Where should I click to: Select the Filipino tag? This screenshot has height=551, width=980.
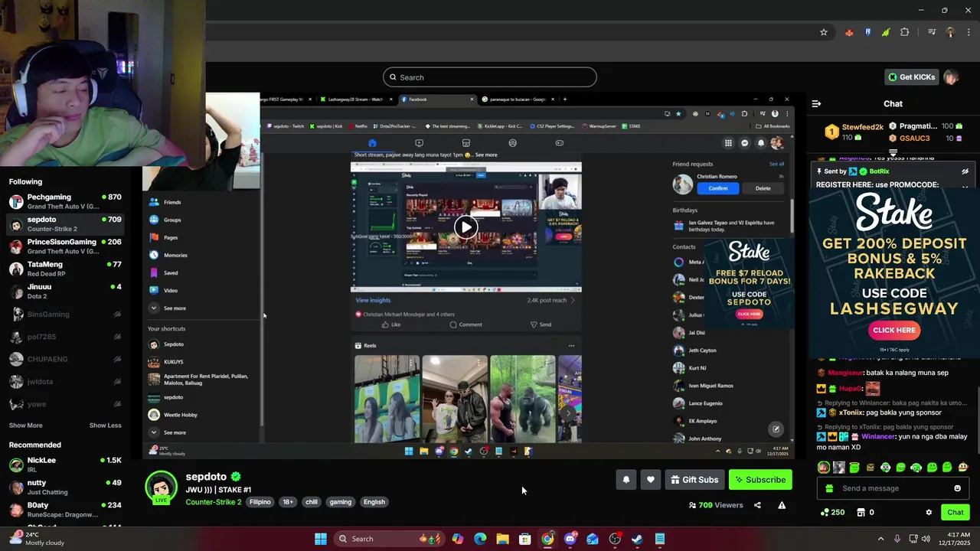click(x=260, y=502)
